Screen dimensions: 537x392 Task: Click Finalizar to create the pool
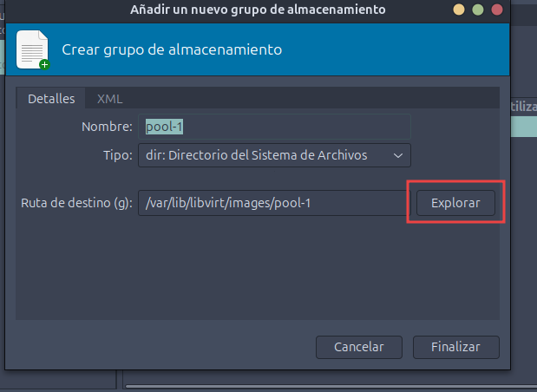pyautogui.click(x=455, y=347)
